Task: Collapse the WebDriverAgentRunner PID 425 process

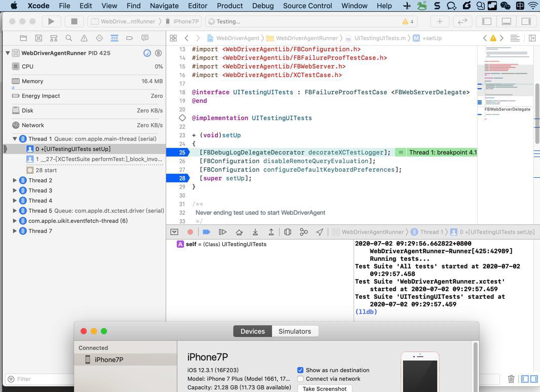Action: tap(8, 53)
